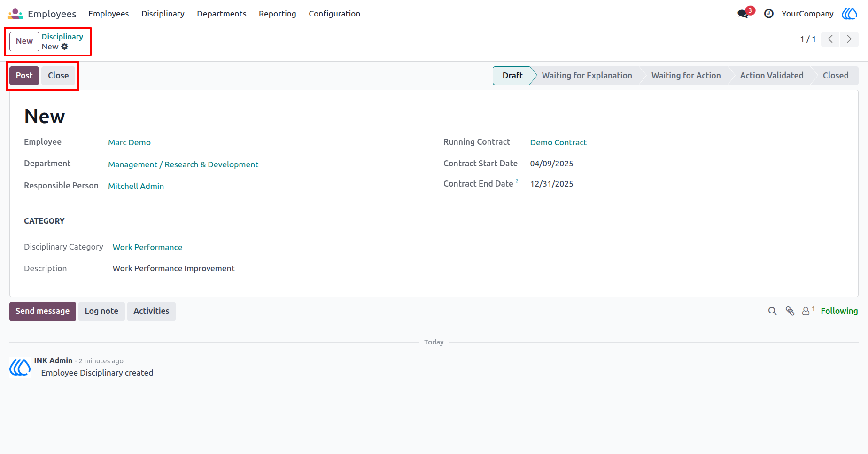Open employee Marc Demo link
Screen dimensions: 868x454
[x=129, y=142]
